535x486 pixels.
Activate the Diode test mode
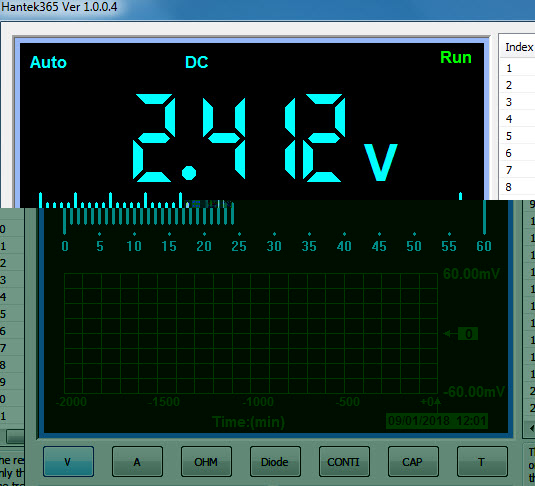[x=275, y=461]
